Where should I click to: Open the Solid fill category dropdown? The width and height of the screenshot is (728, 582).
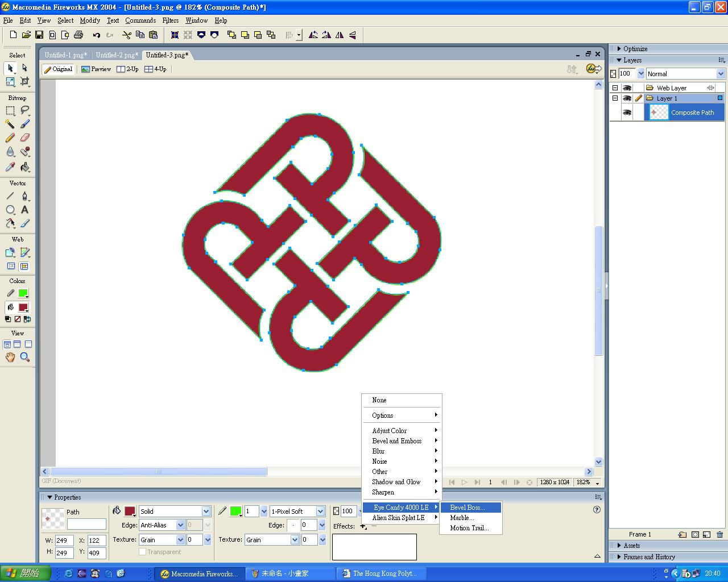(206, 512)
